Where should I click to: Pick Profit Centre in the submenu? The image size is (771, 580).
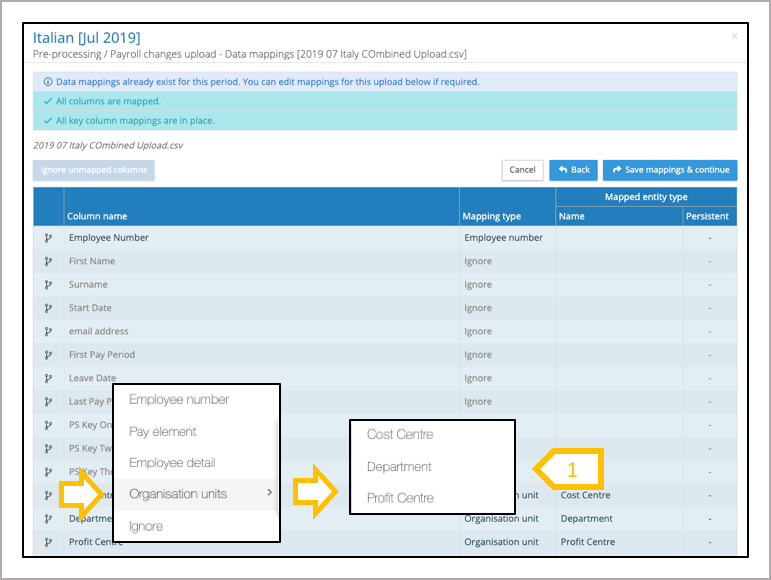point(400,498)
